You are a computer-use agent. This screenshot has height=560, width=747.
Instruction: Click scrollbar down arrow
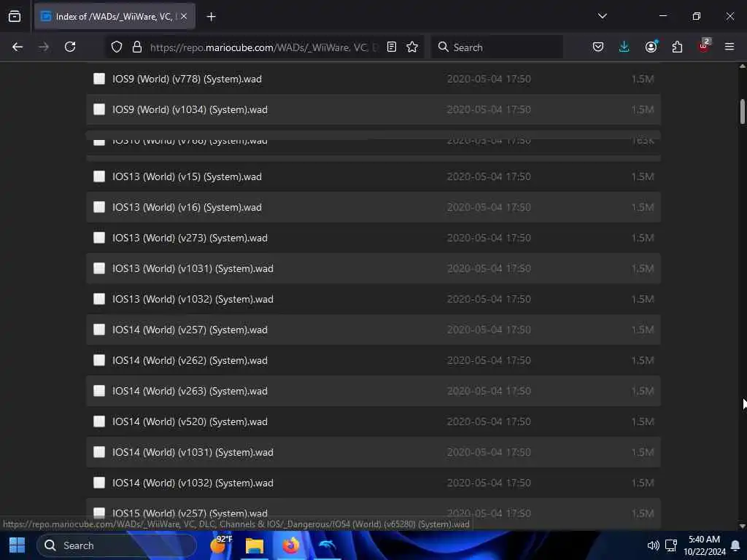click(742, 526)
